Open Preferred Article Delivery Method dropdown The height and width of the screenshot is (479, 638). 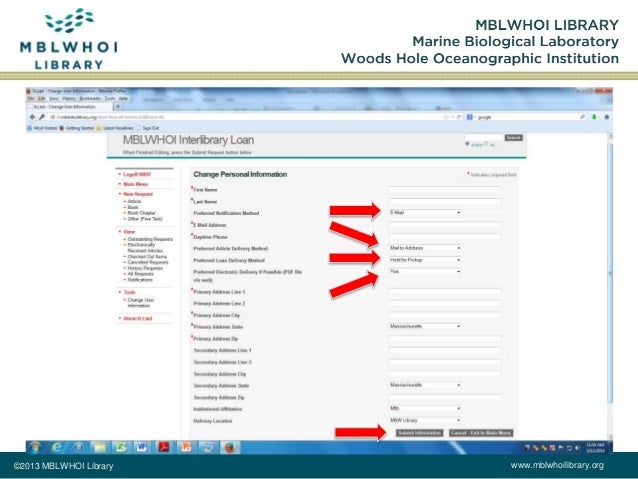point(425,248)
